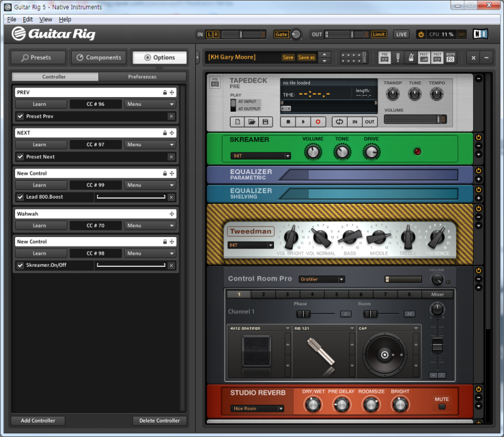
Task: Start Tapedeck playback
Action: pyautogui.click(x=303, y=122)
